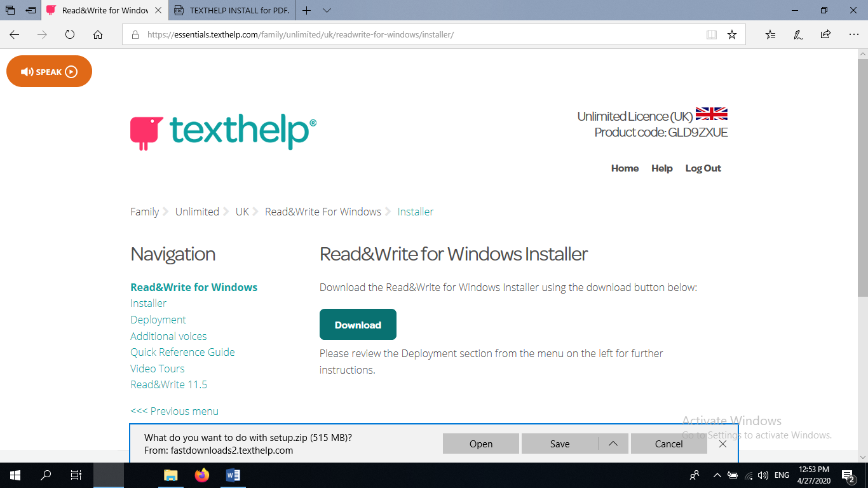Click Open for setup.zip
The height and width of the screenshot is (488, 868).
[481, 444]
